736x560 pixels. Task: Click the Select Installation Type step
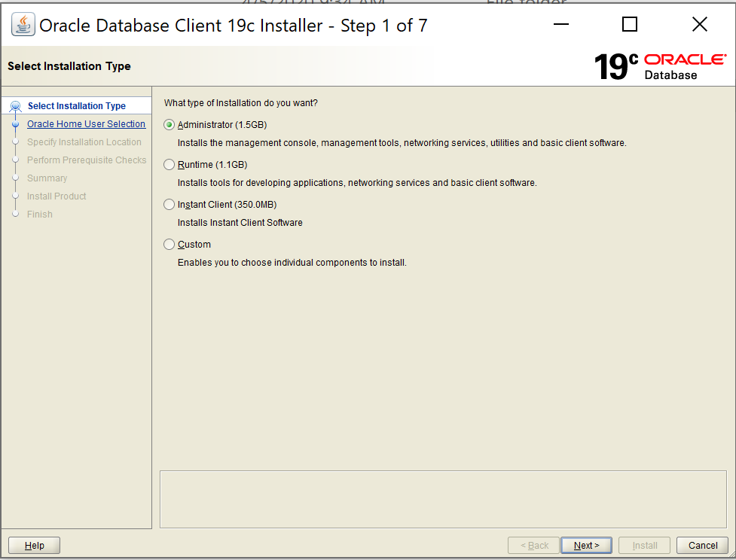pos(76,106)
